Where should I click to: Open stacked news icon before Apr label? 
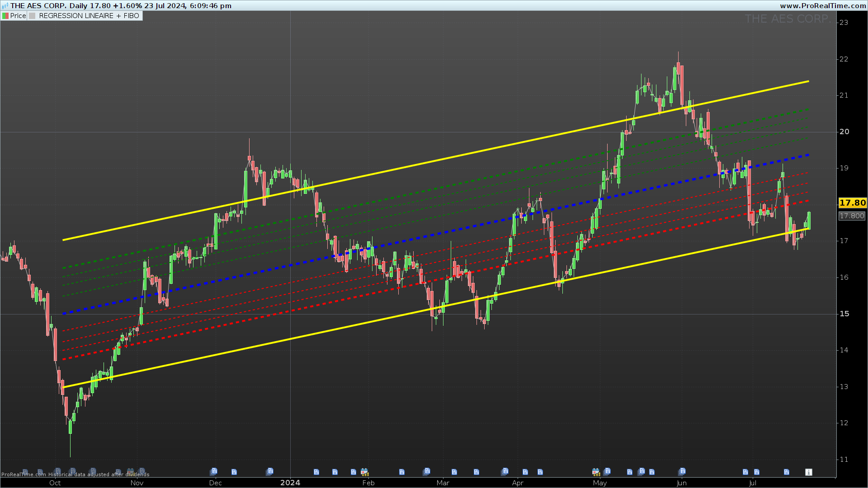pos(505,471)
